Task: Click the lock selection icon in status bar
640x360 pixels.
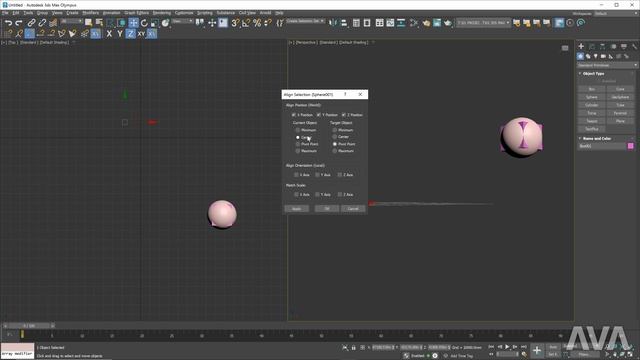Action: (x=353, y=347)
